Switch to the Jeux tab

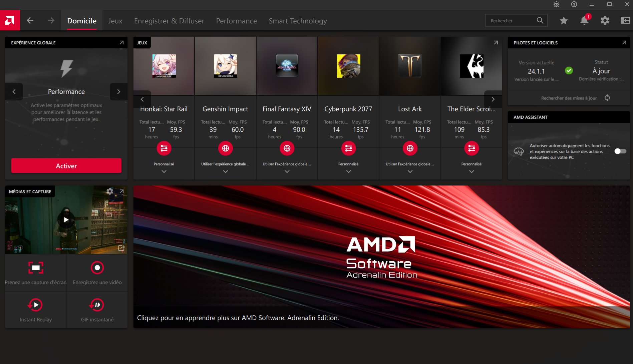[115, 21]
